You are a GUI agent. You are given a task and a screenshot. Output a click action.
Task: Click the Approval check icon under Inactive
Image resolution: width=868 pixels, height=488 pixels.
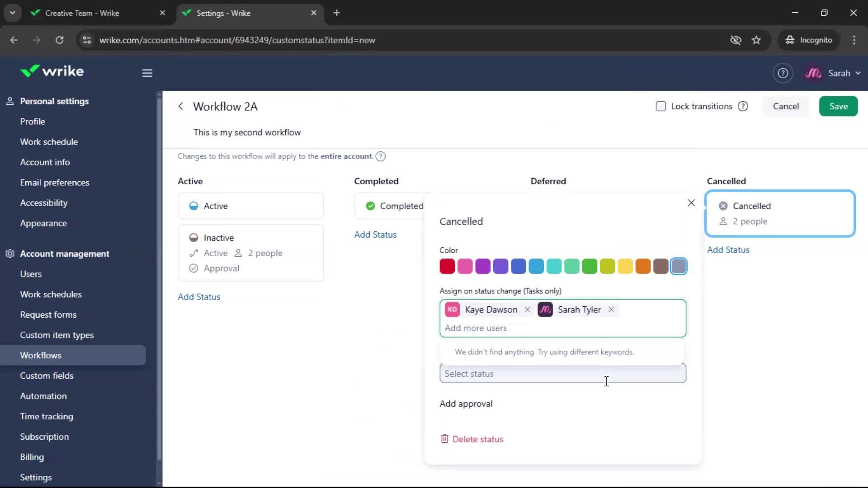(x=193, y=268)
